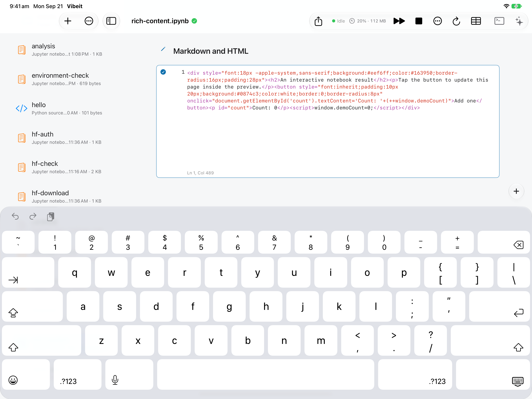The width and height of the screenshot is (532, 399).
Task: Tap the pencil edit icon beside heading
Action: pos(163,49)
